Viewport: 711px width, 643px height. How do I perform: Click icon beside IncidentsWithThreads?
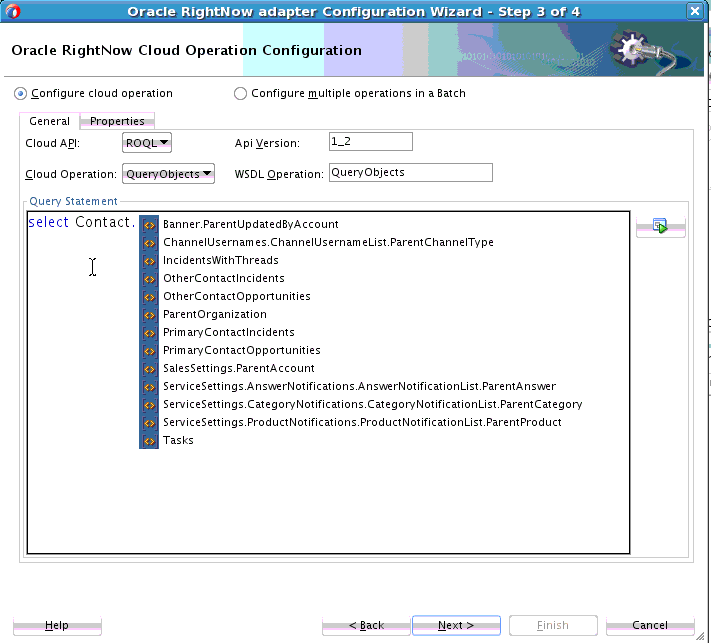pyautogui.click(x=149, y=261)
